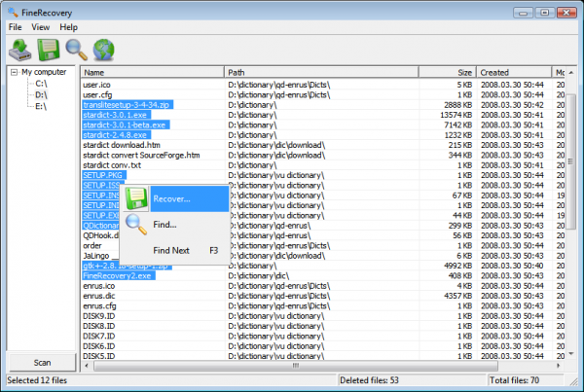The width and height of the screenshot is (584, 392).
Task: Click the horizontal scrollbar under the file list
Action: click(x=292, y=367)
